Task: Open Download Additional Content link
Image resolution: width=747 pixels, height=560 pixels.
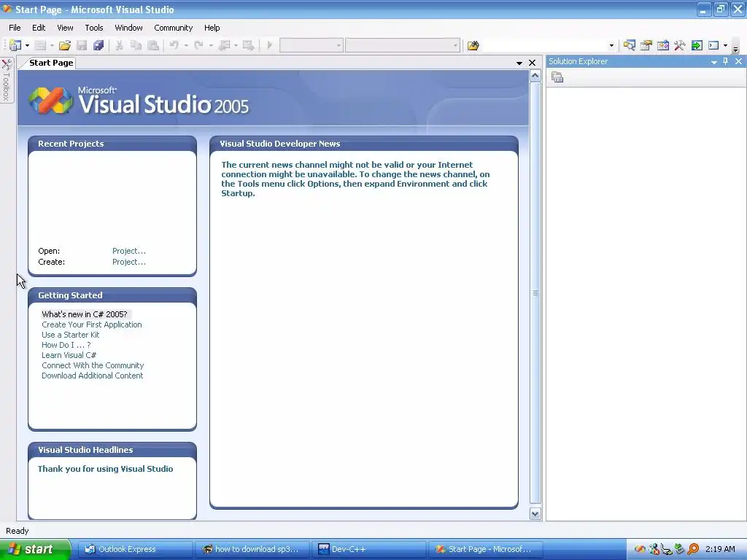Action: tap(92, 376)
